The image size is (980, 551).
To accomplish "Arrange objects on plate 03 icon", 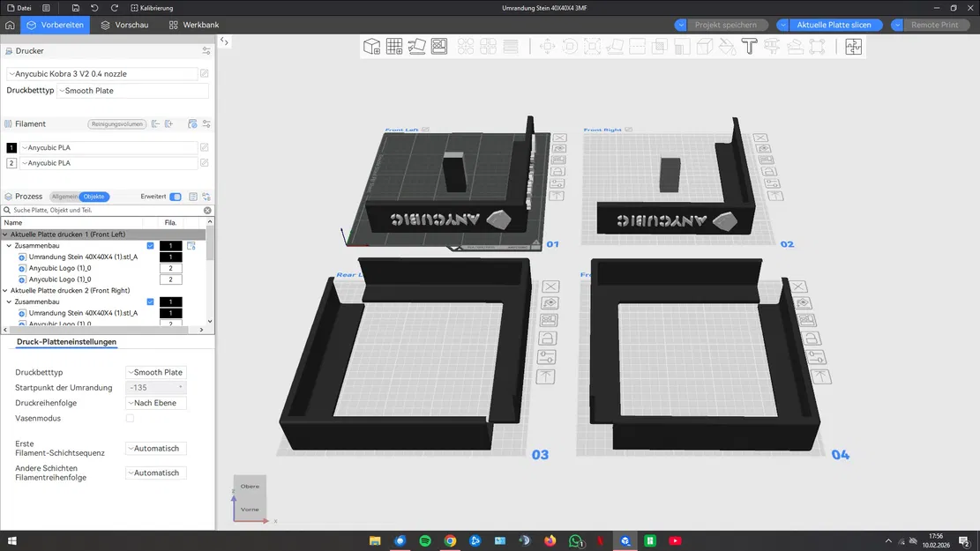I will coord(548,321).
